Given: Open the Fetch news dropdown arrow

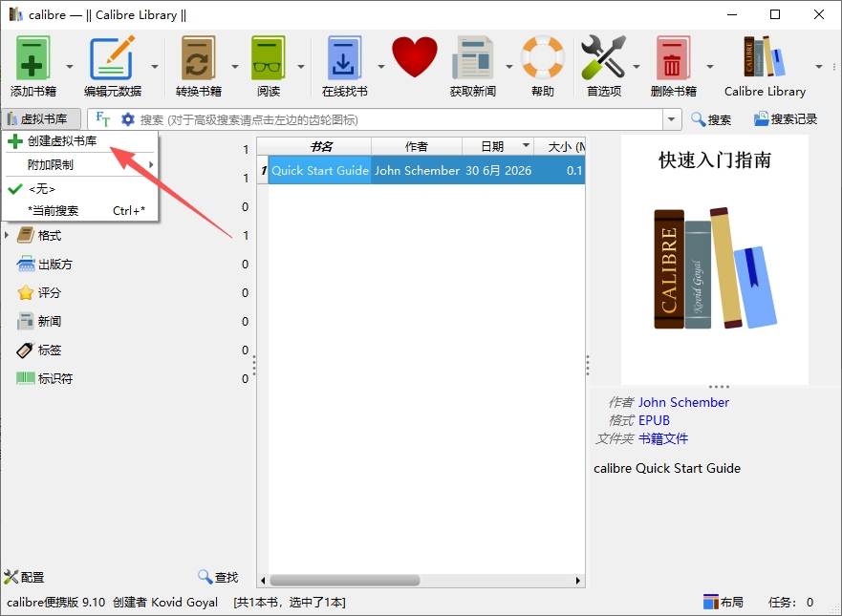Looking at the screenshot, I should point(508,67).
